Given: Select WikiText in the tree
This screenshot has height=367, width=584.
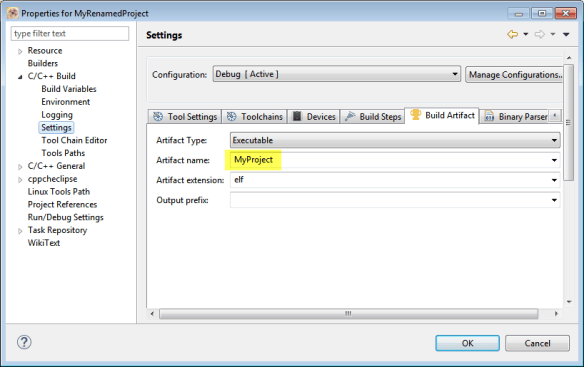Looking at the screenshot, I should pos(44,243).
